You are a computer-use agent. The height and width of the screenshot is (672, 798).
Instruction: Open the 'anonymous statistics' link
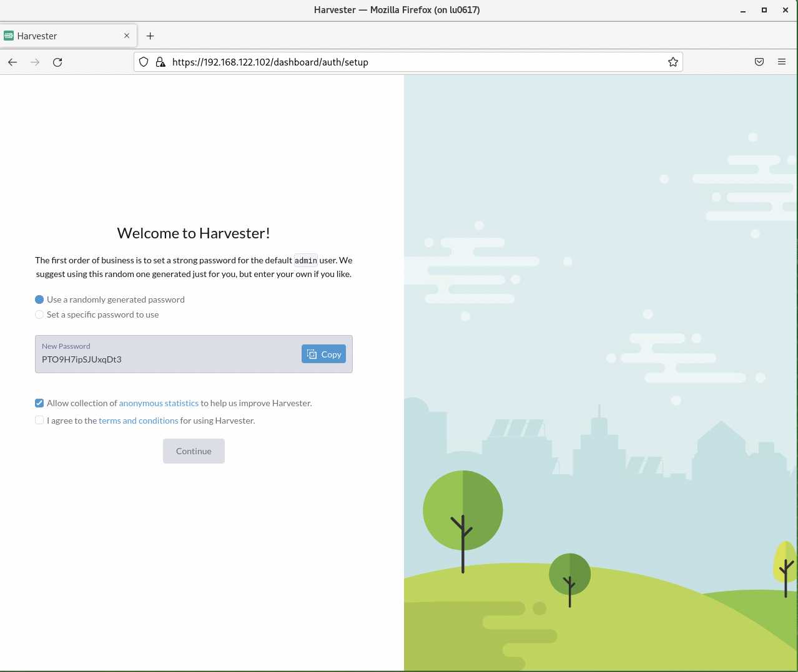coord(159,403)
